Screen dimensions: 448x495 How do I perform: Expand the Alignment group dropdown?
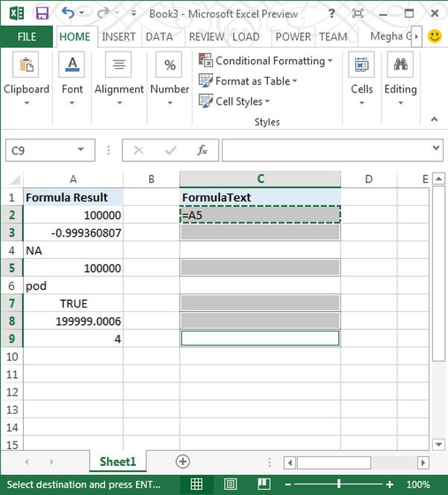tap(119, 103)
